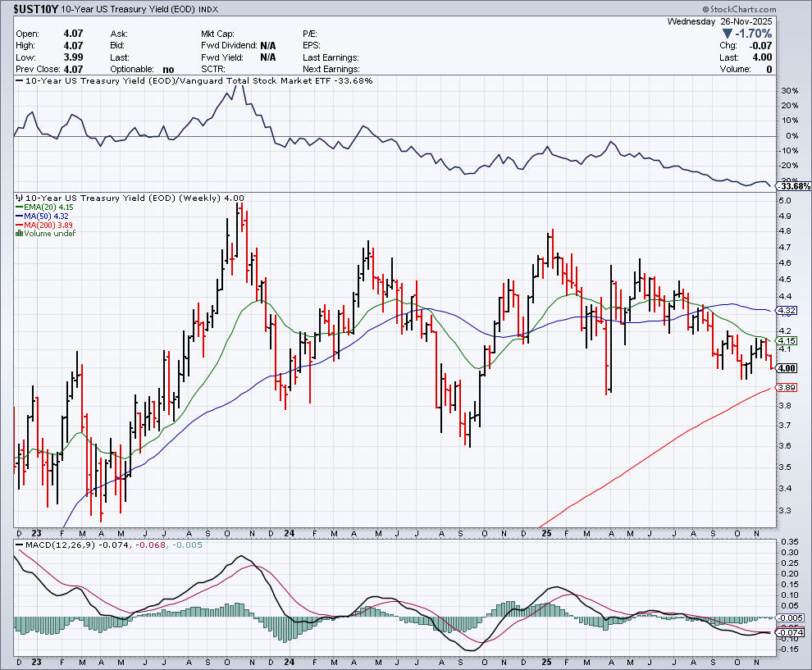Click the 4.32 MA(50) axis price tag
The height and width of the screenshot is (670, 812).
[787, 311]
